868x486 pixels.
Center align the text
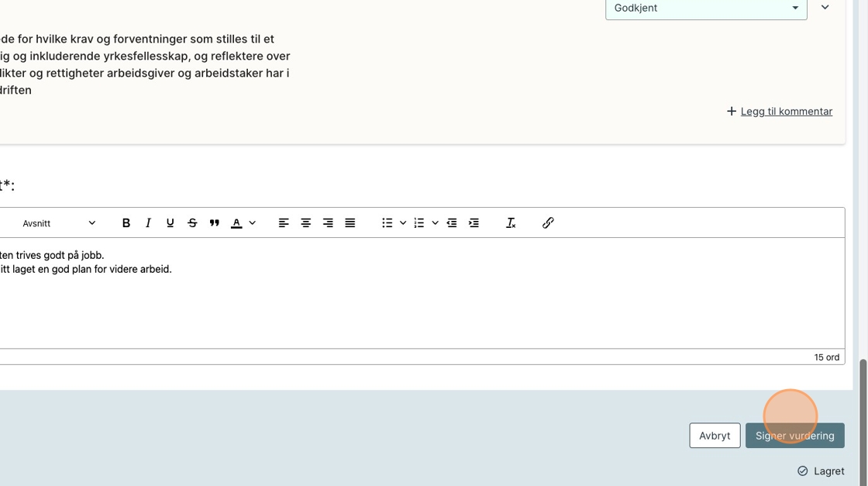click(x=306, y=223)
